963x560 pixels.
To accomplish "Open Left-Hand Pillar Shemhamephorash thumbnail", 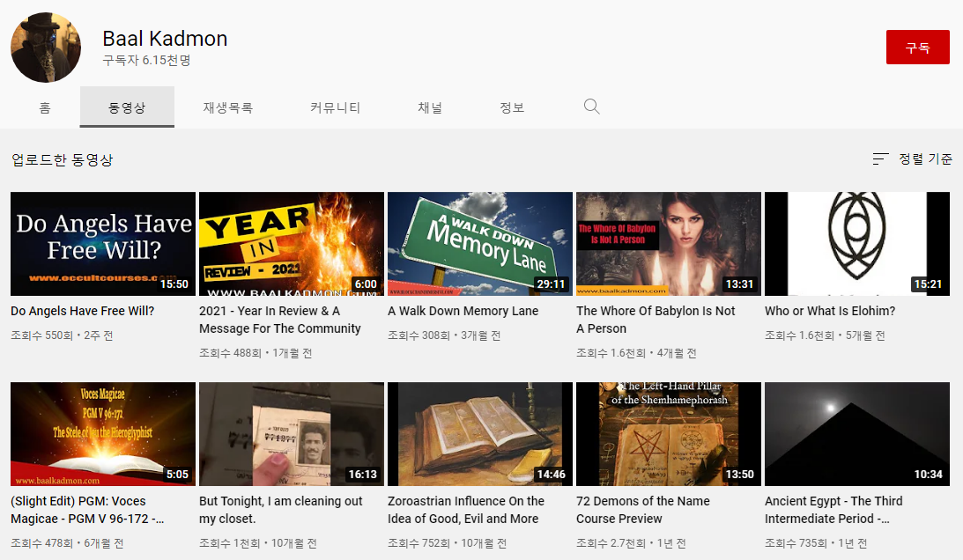I will [x=669, y=434].
